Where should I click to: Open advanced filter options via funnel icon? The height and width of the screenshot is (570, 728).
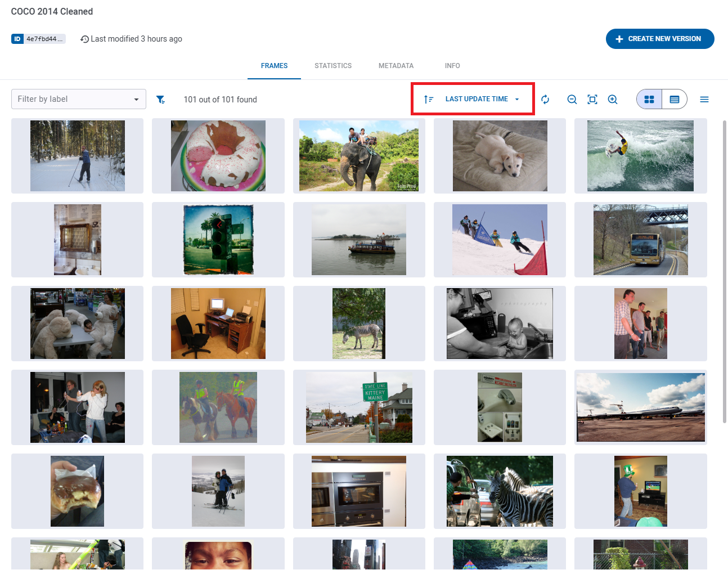coord(161,99)
